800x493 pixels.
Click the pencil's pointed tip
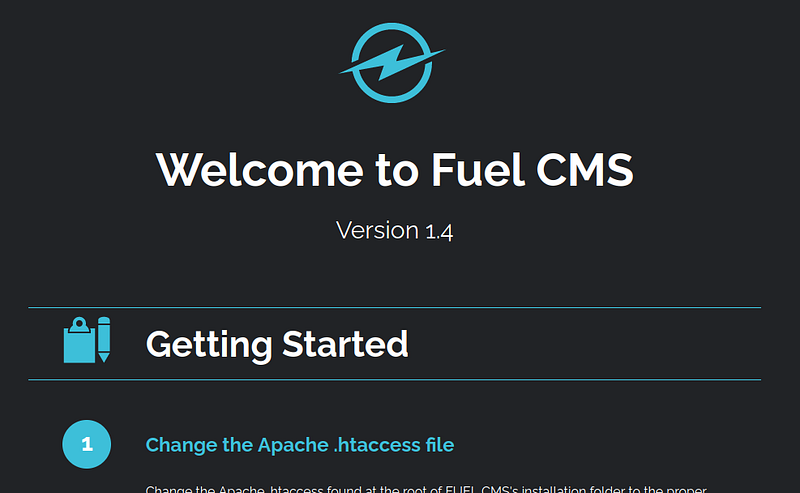(104, 357)
